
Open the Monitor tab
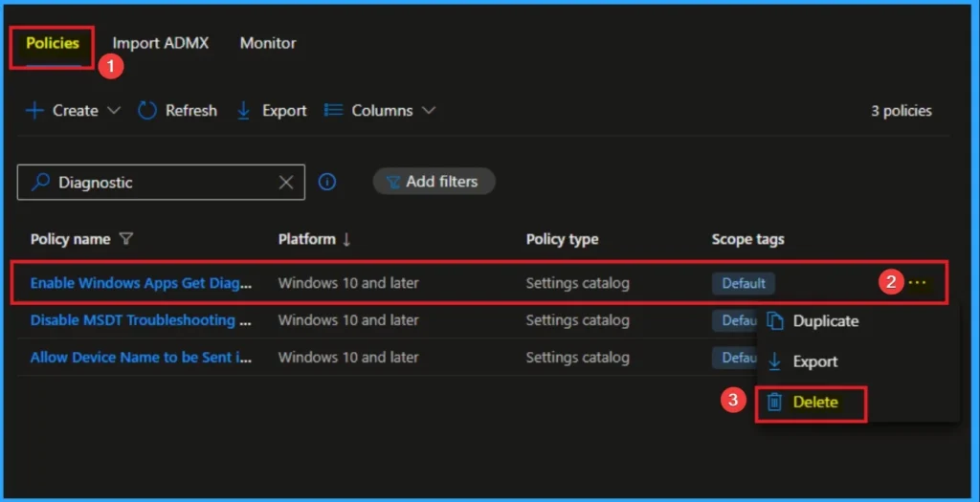268,43
